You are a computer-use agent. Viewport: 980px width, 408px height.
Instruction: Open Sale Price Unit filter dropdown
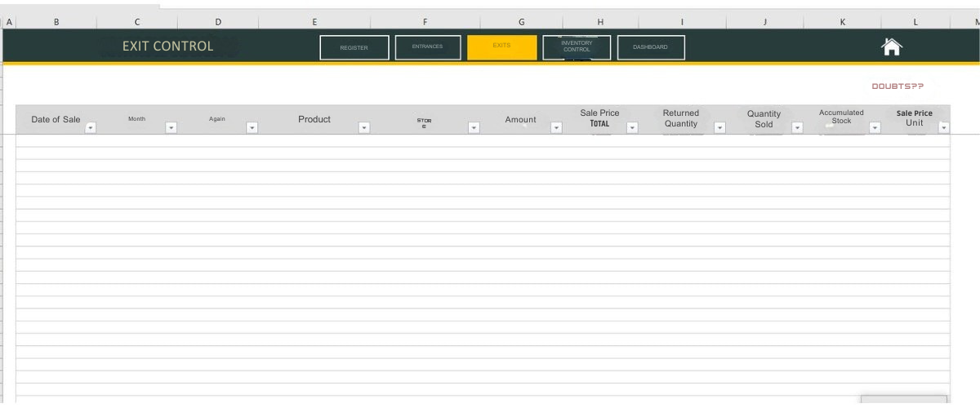coord(943,127)
